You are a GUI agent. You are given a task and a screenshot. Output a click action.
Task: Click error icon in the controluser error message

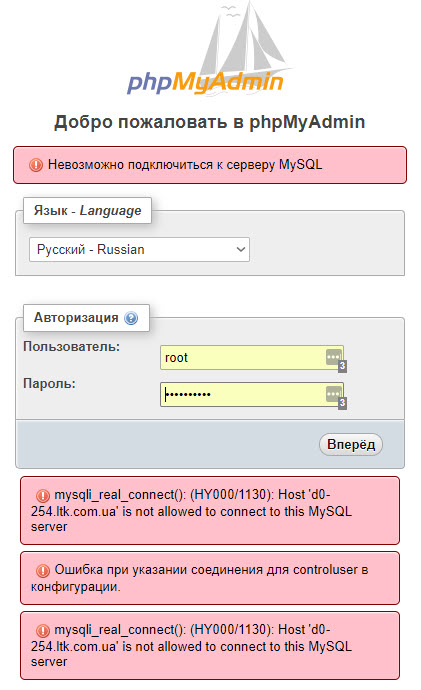click(x=43, y=571)
